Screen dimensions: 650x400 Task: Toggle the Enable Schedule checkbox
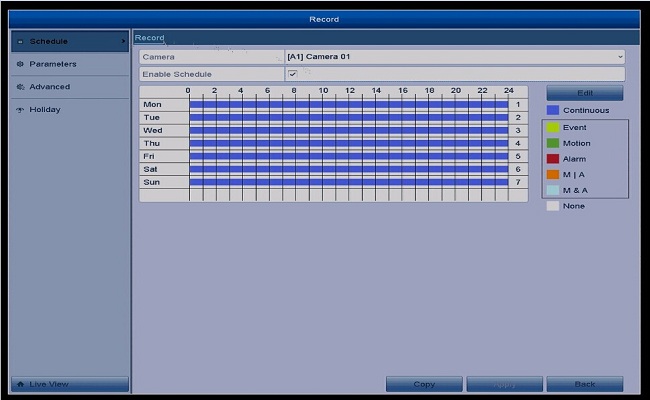[x=292, y=74]
